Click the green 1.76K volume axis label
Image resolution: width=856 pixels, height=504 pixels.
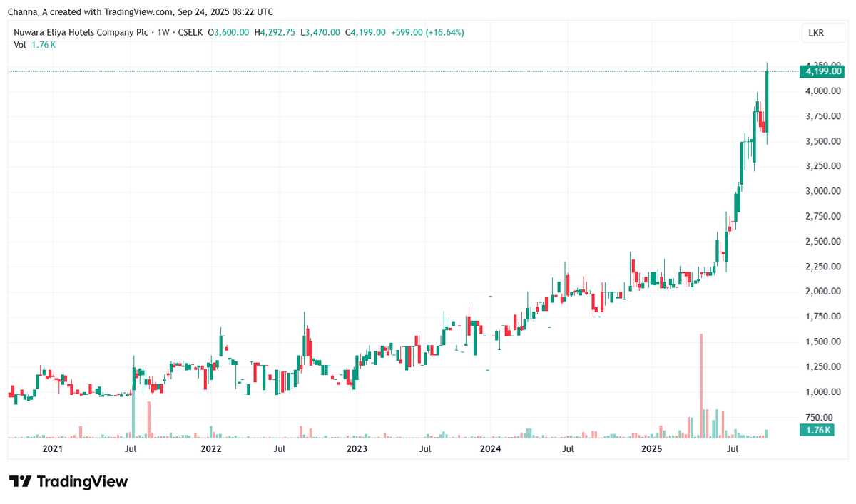coord(817,430)
